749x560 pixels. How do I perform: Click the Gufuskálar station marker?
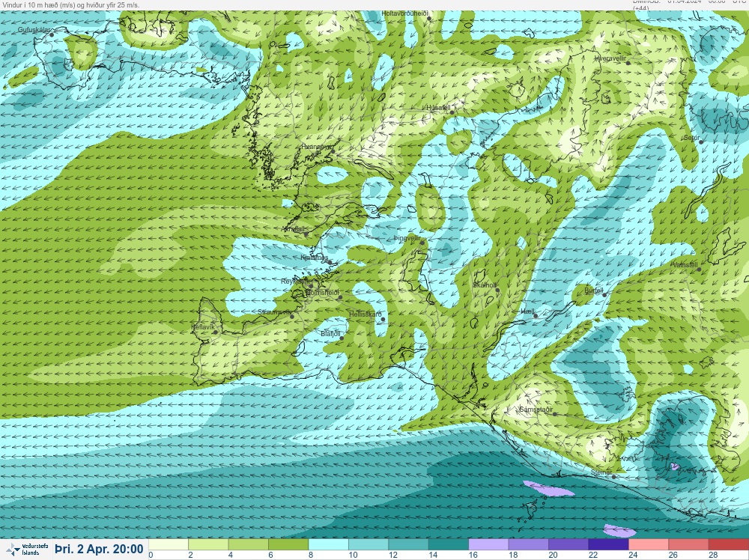click(x=52, y=35)
